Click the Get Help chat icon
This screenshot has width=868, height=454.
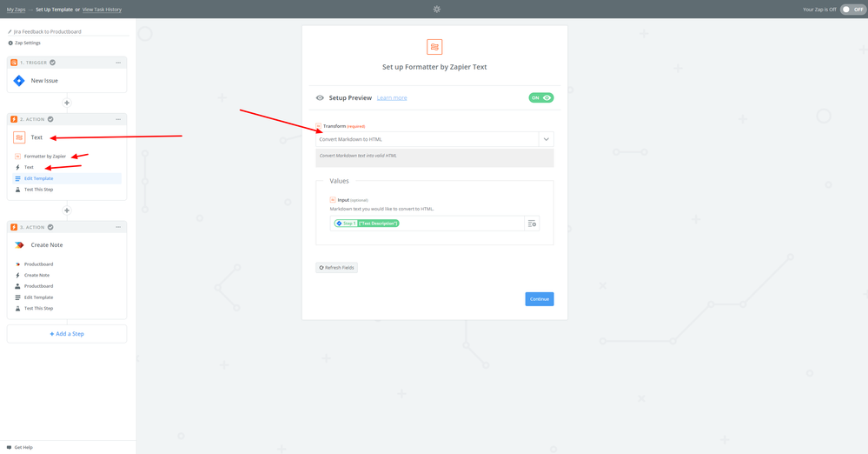[x=9, y=447]
